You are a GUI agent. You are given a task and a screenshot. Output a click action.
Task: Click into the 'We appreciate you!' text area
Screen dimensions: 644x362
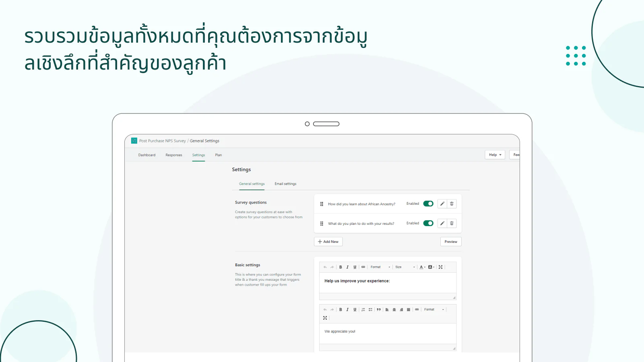(x=388, y=333)
